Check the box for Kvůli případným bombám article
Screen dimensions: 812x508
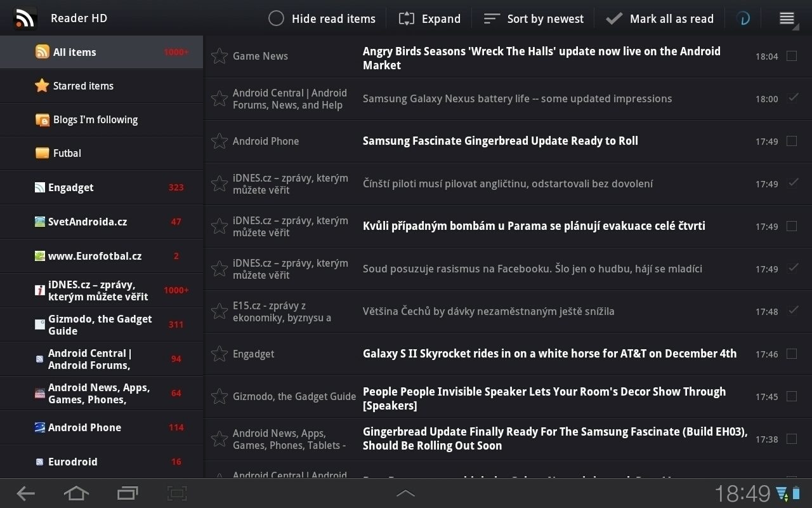pos(792,226)
